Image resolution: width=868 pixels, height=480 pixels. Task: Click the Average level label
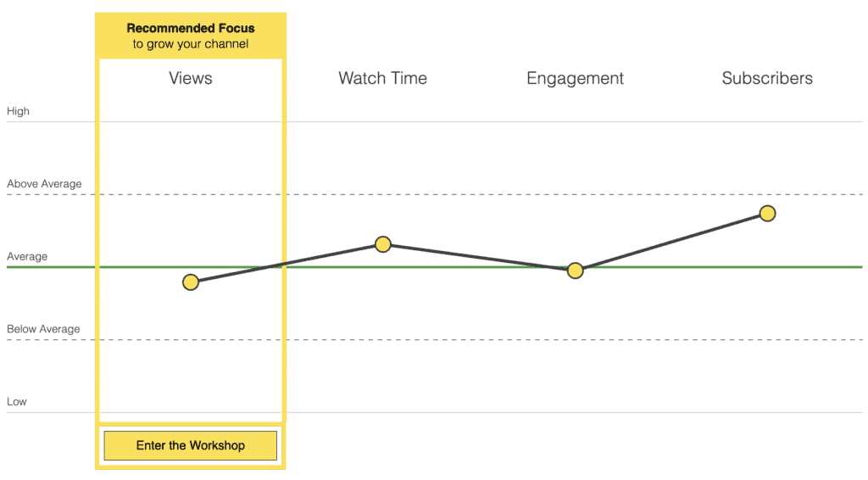(27, 256)
